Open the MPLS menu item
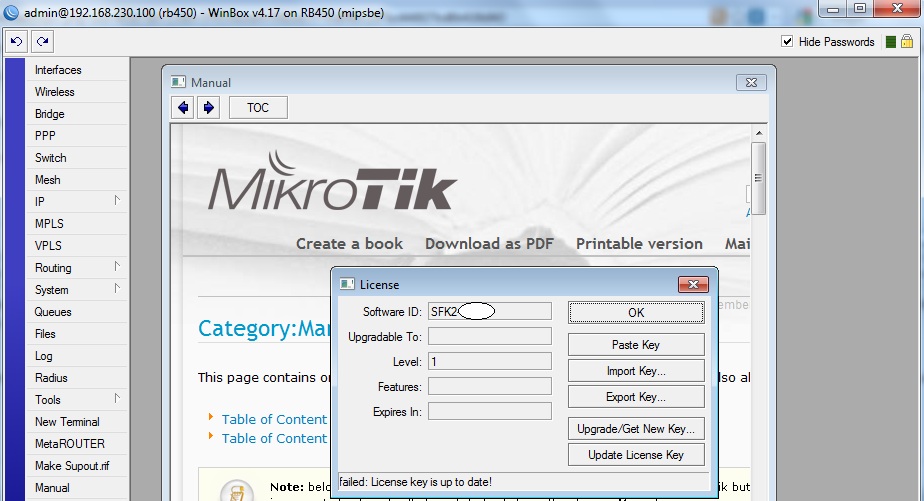924x501 pixels. point(77,223)
